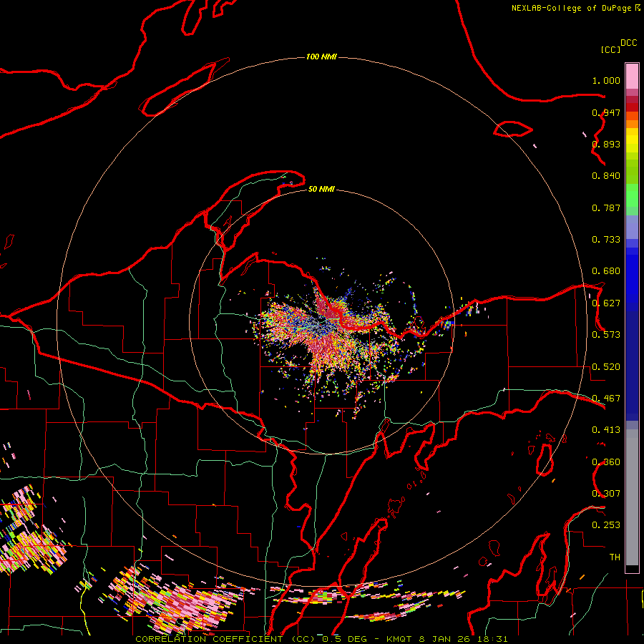This screenshot has width=644, height=644.
Task: Click the 0.5 DEG elevation text
Action: (x=344, y=639)
